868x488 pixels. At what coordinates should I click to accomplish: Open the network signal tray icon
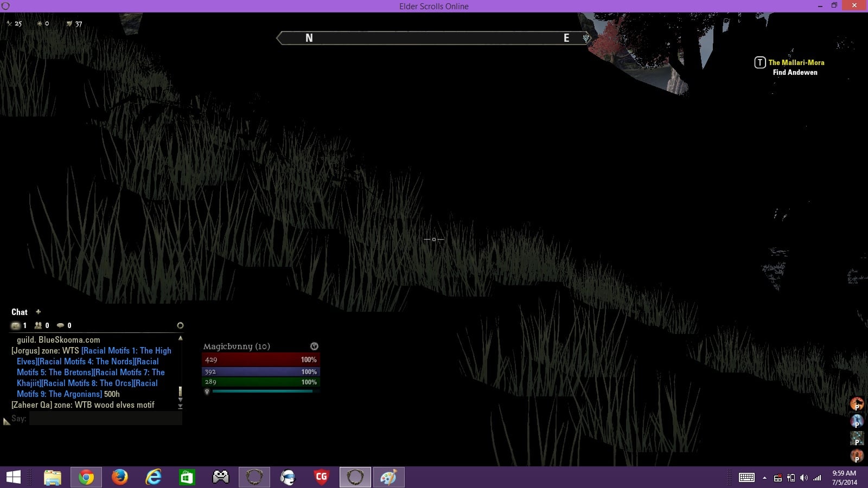817,478
